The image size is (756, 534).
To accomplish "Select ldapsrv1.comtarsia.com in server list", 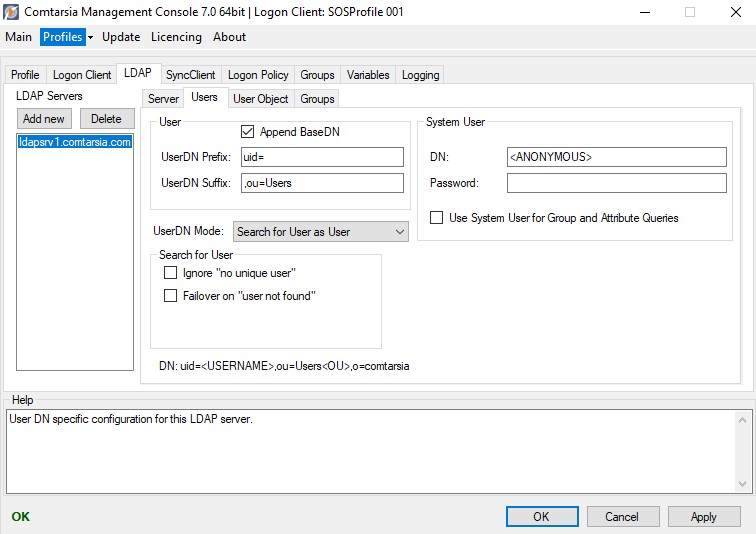I will (x=75, y=143).
